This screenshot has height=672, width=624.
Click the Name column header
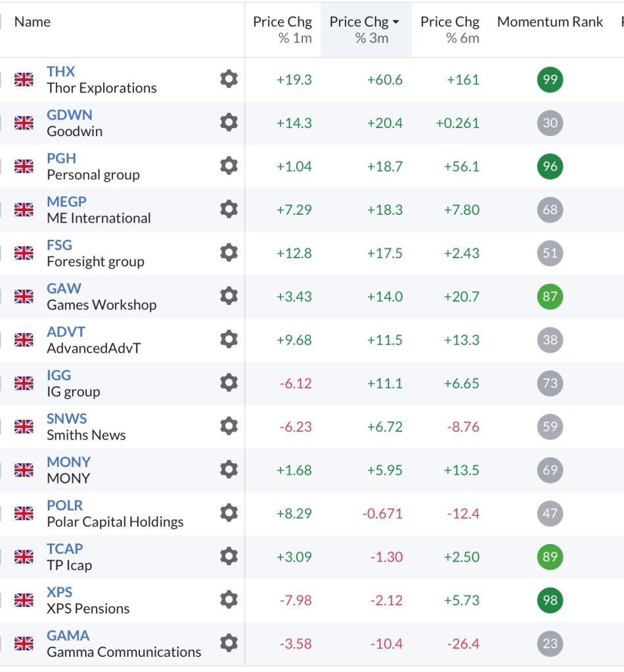coord(32,22)
